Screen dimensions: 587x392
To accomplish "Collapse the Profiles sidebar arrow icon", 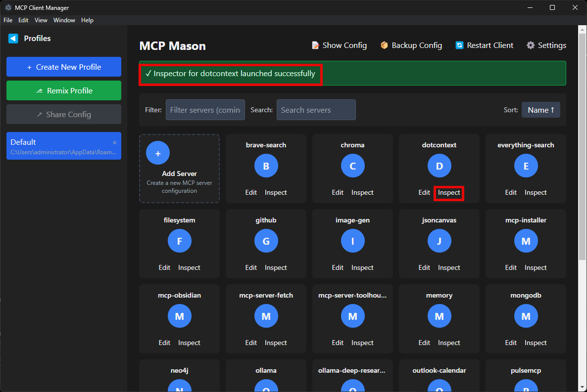I will click(12, 38).
